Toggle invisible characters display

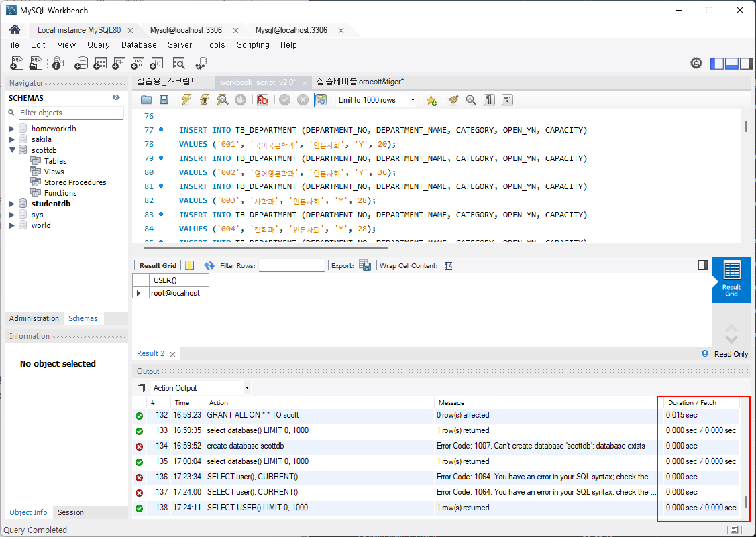pos(490,100)
